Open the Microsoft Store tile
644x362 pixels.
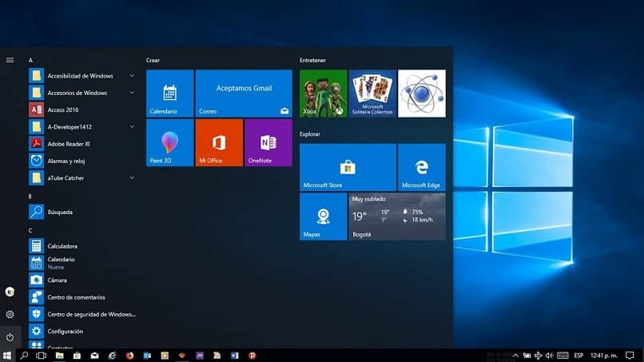point(348,167)
